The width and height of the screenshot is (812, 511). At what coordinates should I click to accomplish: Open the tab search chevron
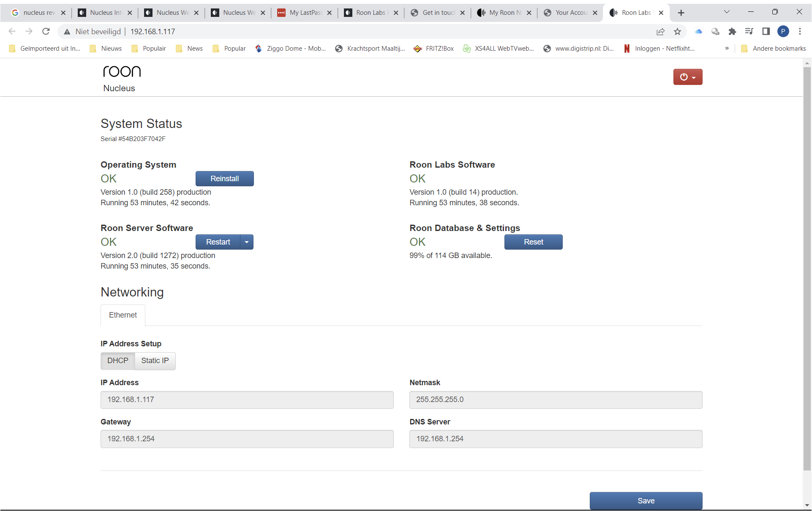click(727, 12)
